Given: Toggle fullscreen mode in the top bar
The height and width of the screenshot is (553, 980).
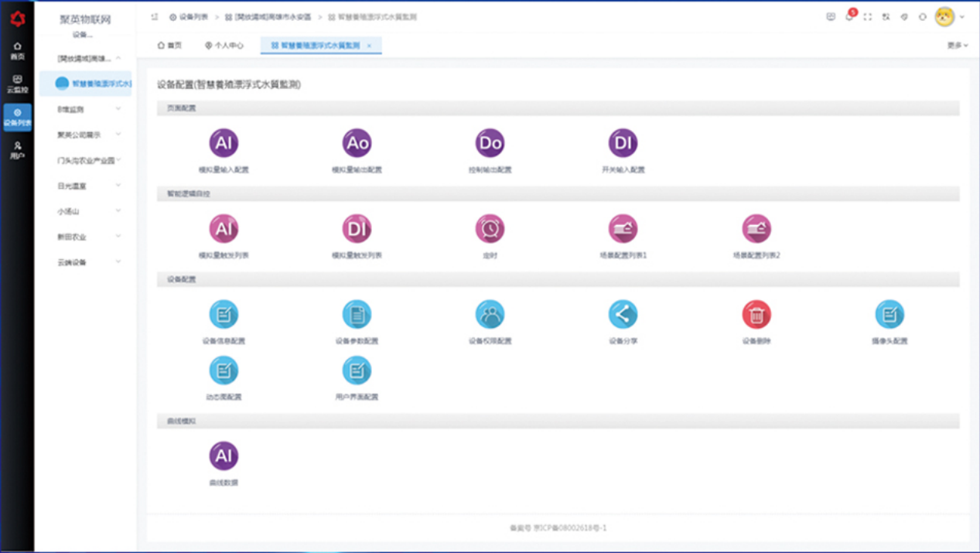Looking at the screenshot, I should tap(868, 17).
